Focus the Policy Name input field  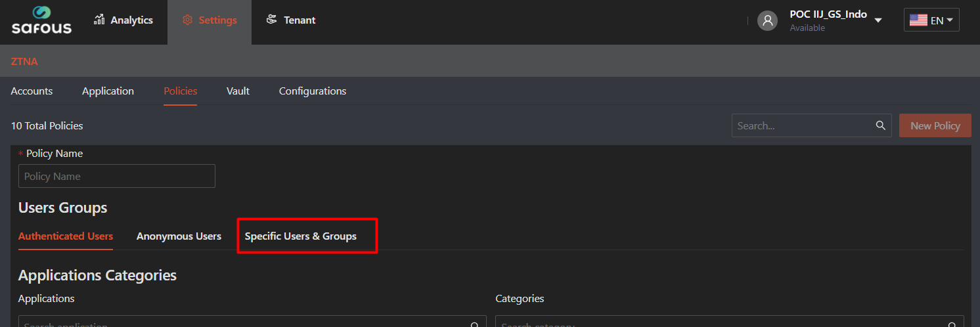point(117,176)
